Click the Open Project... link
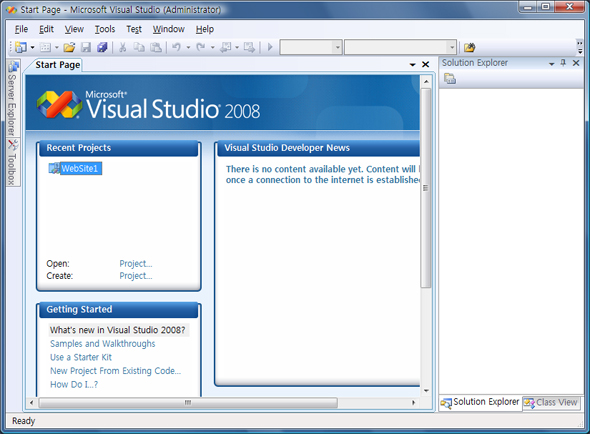590x434 pixels. coord(136,263)
